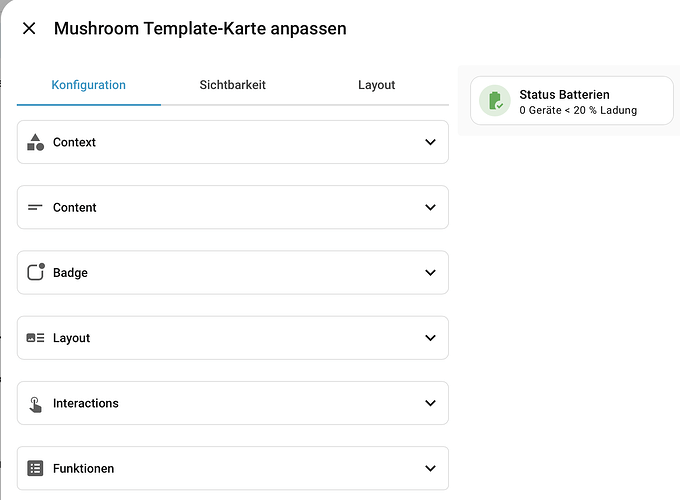Open the Layout panel chevron
This screenshot has width=680, height=500.
(430, 337)
